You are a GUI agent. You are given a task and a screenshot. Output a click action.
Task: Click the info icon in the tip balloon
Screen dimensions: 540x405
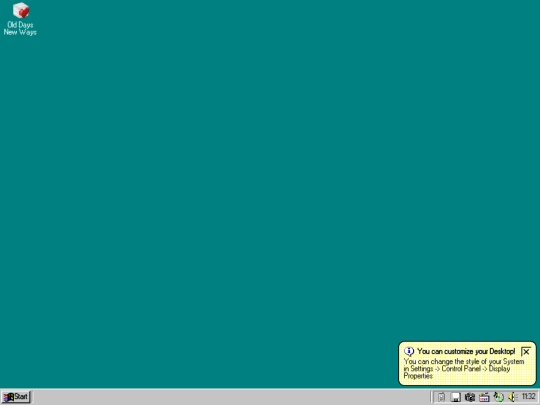(x=409, y=351)
